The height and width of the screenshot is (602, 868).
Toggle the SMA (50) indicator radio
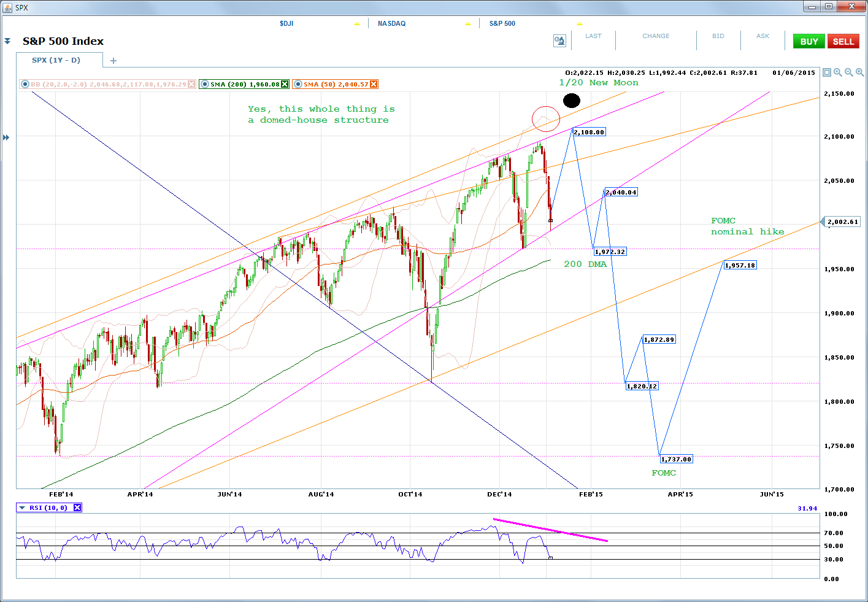pos(298,84)
